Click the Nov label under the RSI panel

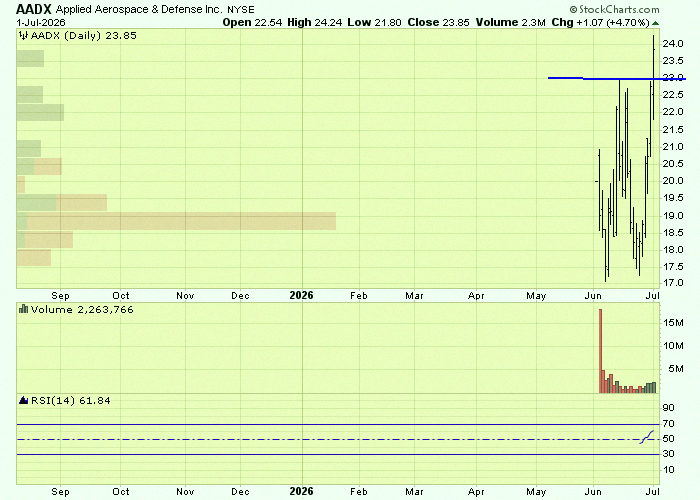point(185,492)
